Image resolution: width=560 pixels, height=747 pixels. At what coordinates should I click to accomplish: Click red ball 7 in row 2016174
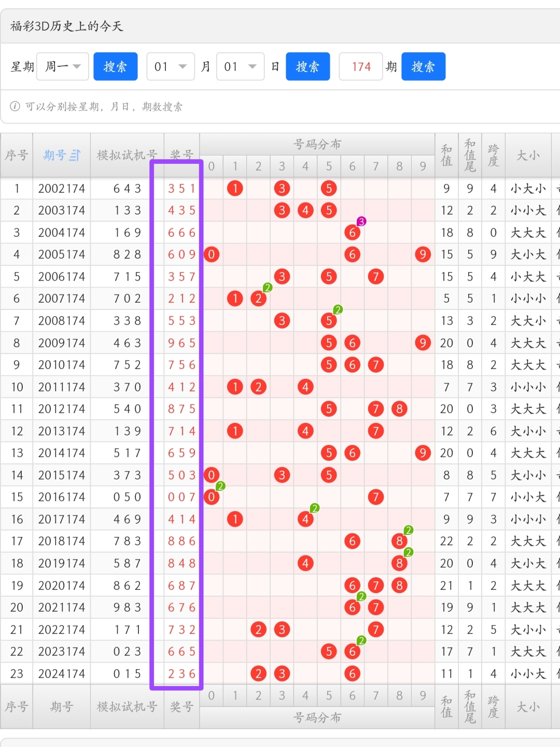tap(376, 497)
